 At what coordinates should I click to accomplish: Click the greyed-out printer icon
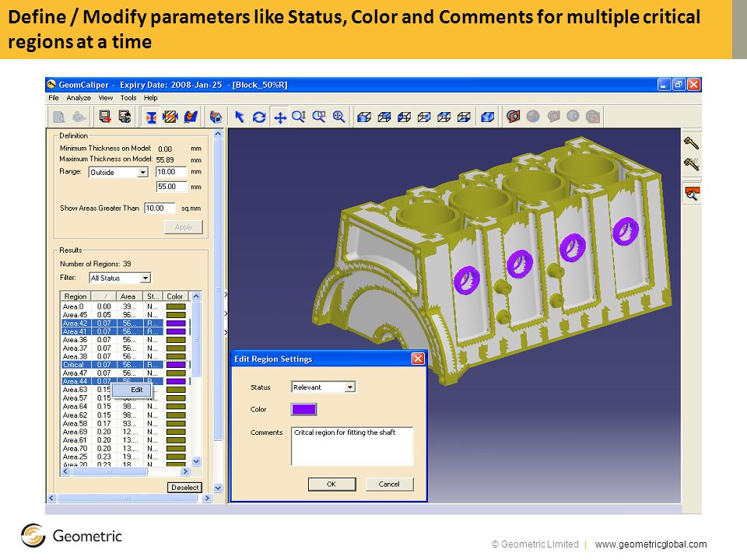pos(79,117)
